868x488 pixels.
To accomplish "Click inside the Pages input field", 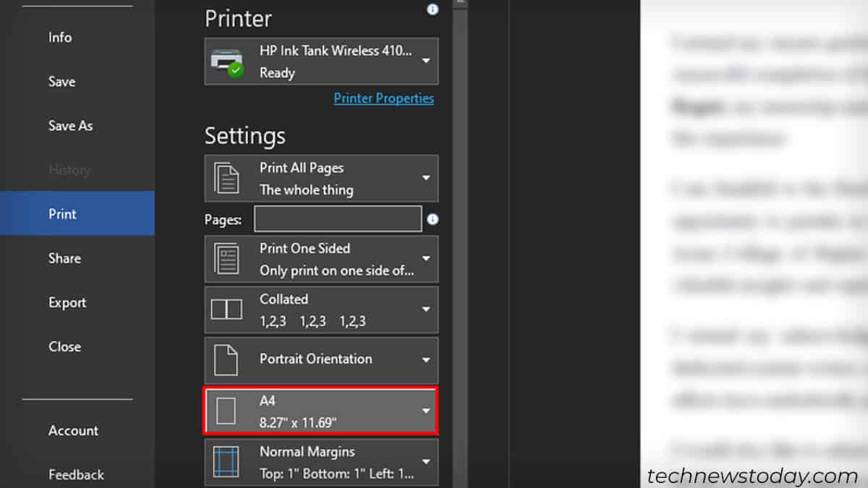I will coord(337,218).
